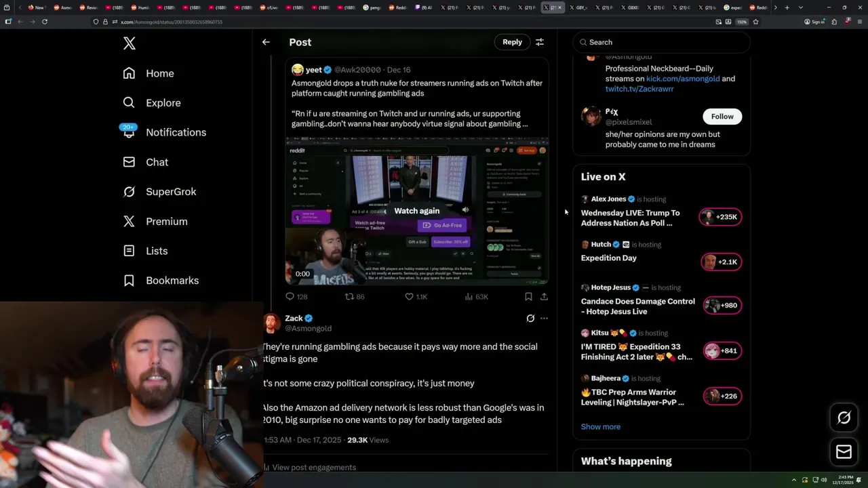Show hidden icons in system tray
Image resolution: width=868 pixels, height=488 pixels.
point(794,480)
